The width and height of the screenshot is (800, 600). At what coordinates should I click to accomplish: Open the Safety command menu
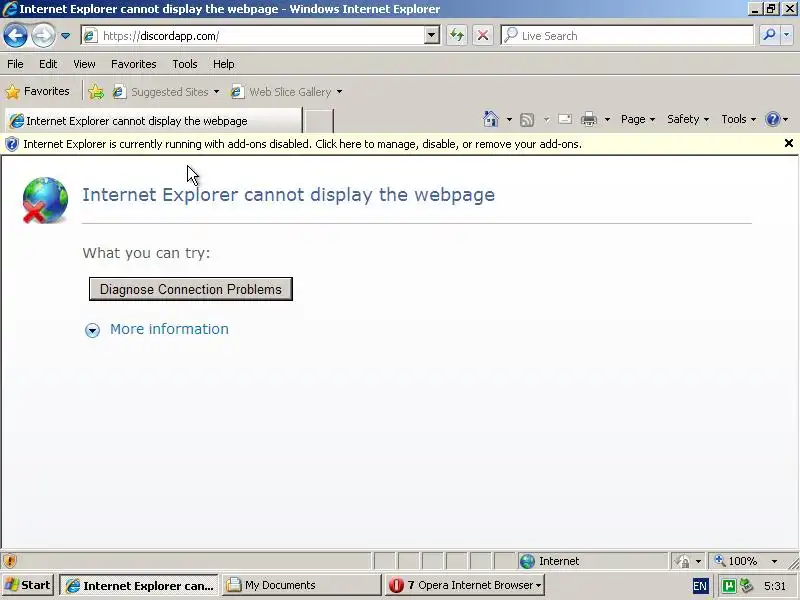click(687, 119)
